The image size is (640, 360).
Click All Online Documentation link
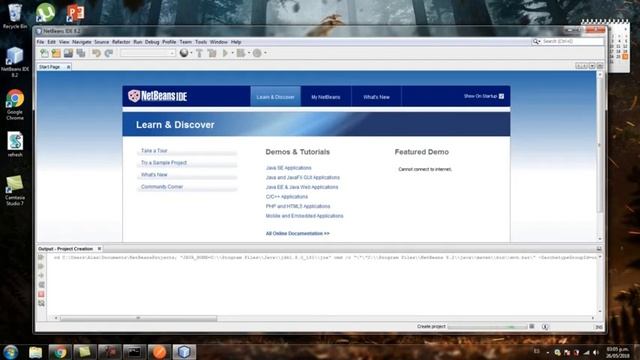[x=298, y=233]
